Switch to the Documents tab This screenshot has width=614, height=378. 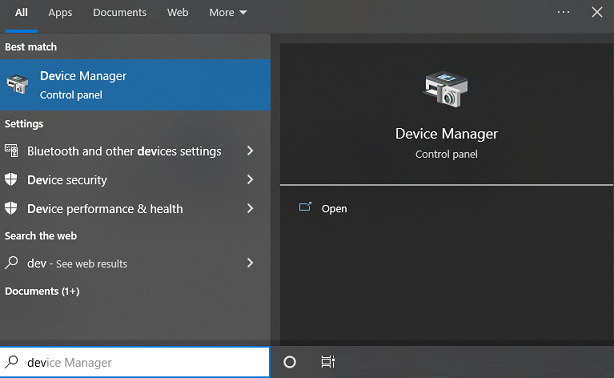pos(119,13)
